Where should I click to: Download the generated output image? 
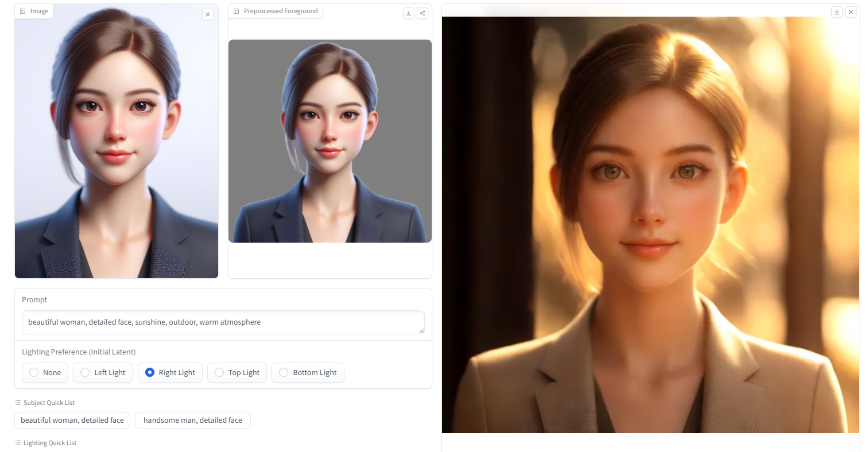click(837, 12)
